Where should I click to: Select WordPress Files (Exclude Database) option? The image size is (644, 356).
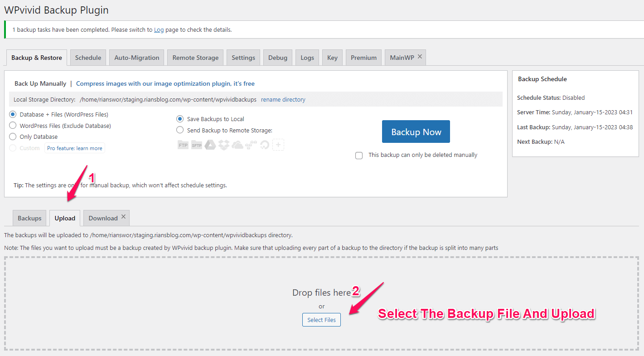click(x=13, y=126)
